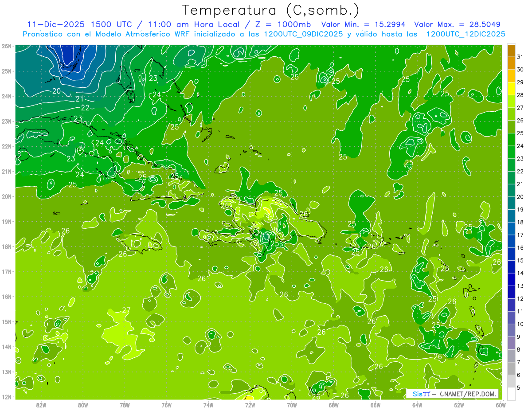Select the "Valor Min. = 15.2994" readout

point(363,24)
